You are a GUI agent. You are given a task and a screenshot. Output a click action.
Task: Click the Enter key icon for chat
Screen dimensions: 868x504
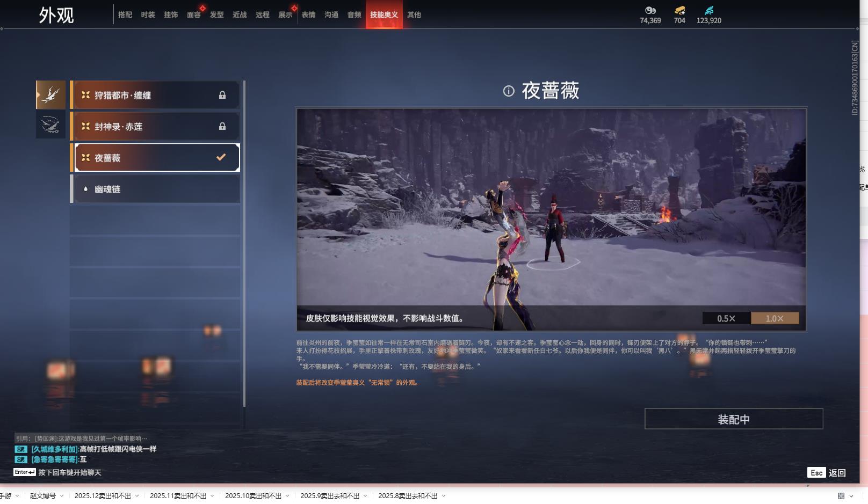click(x=25, y=472)
